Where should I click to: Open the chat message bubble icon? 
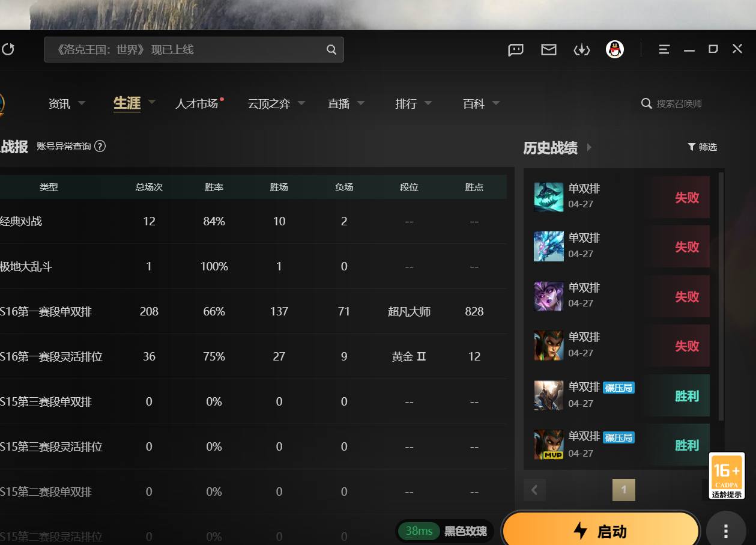pos(516,50)
